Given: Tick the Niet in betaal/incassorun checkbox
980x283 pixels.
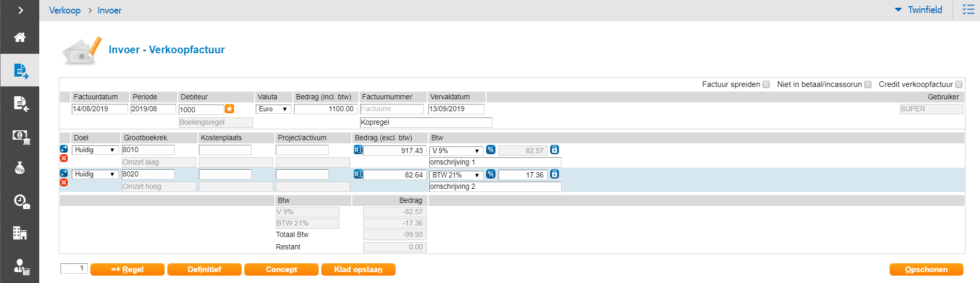Looking at the screenshot, I should pyautogui.click(x=868, y=84).
